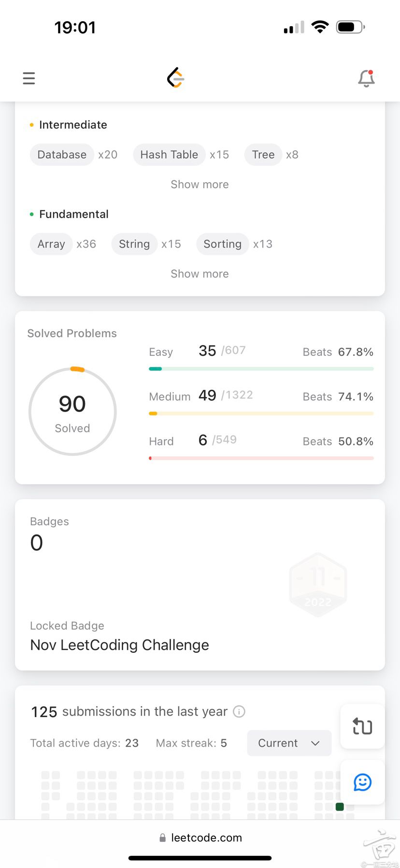The width and height of the screenshot is (400, 868).
Task: Expand Show more under Intermediate skills
Action: pos(200,184)
